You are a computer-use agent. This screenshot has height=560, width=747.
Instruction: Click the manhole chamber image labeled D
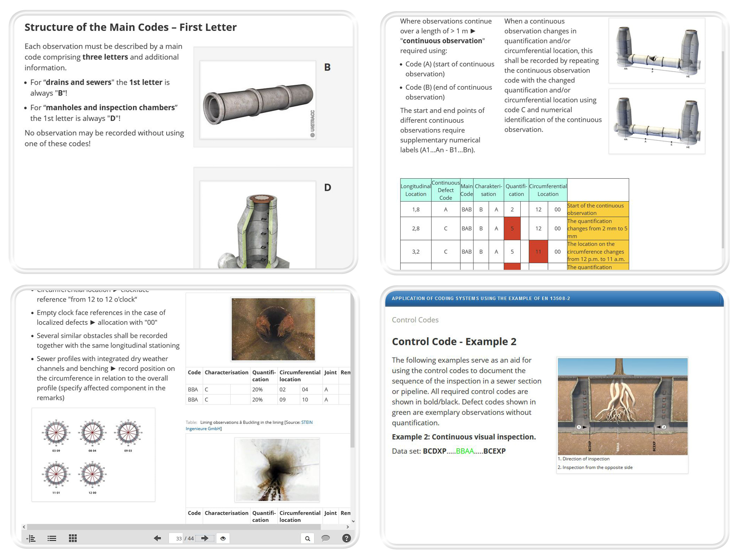(x=258, y=226)
